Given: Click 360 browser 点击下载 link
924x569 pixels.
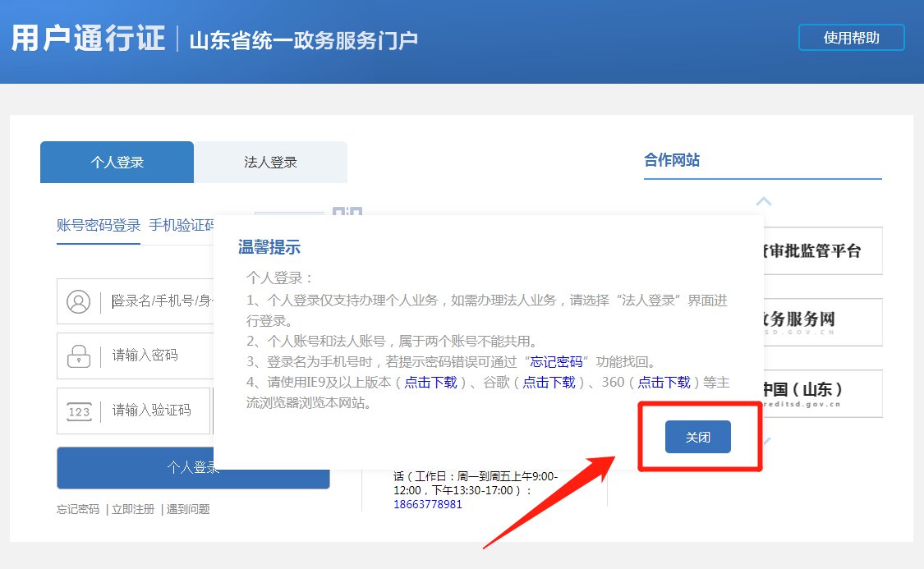Looking at the screenshot, I should (x=664, y=383).
